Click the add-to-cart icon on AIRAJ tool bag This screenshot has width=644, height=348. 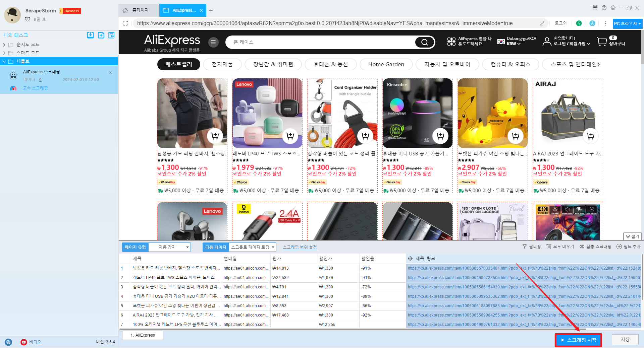[591, 136]
